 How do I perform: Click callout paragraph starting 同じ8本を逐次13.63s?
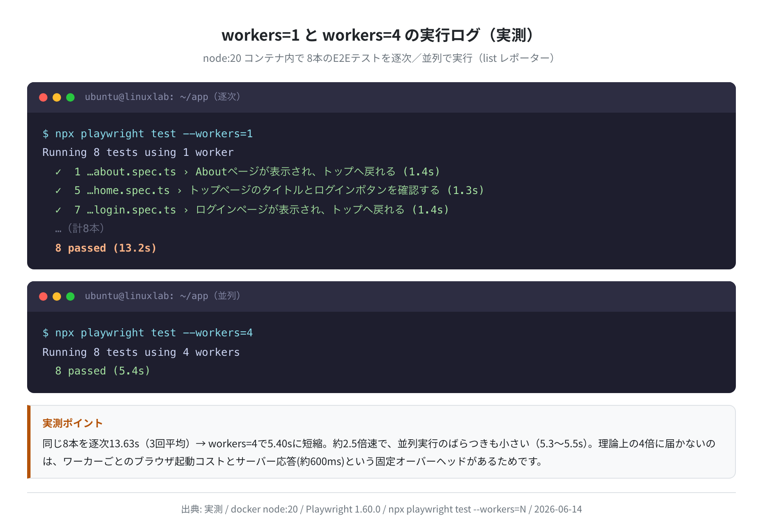point(379,452)
